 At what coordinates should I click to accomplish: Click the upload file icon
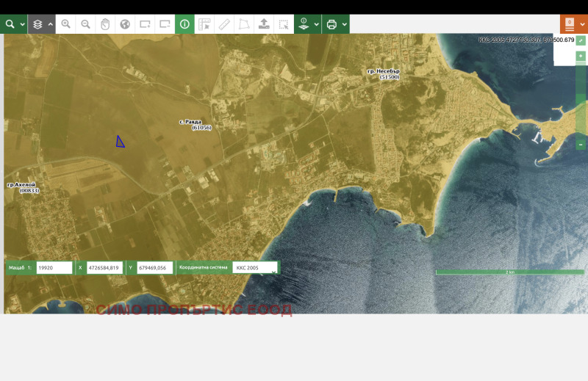(x=264, y=24)
